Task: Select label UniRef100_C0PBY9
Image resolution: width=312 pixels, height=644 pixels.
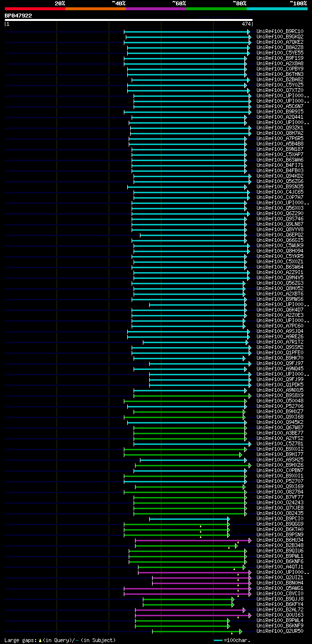Action: (x=280, y=69)
